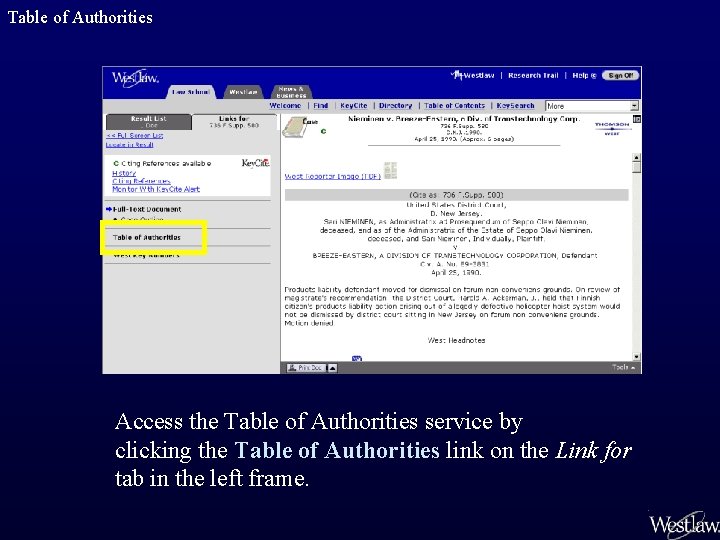
Task: Open the Welcome menu item
Action: [285, 106]
